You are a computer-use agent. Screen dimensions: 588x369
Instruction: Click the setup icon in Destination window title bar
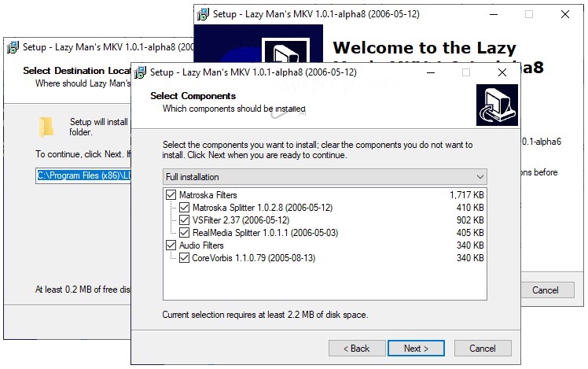13,46
